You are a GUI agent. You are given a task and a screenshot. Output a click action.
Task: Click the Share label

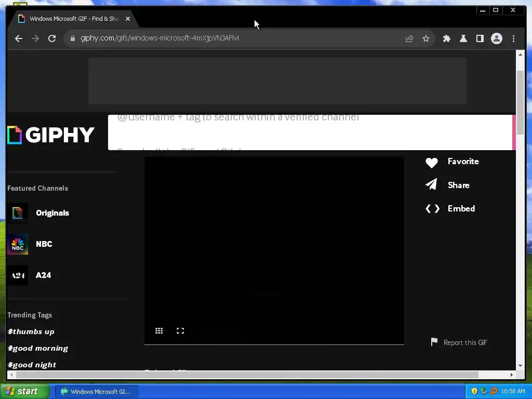[x=458, y=185]
